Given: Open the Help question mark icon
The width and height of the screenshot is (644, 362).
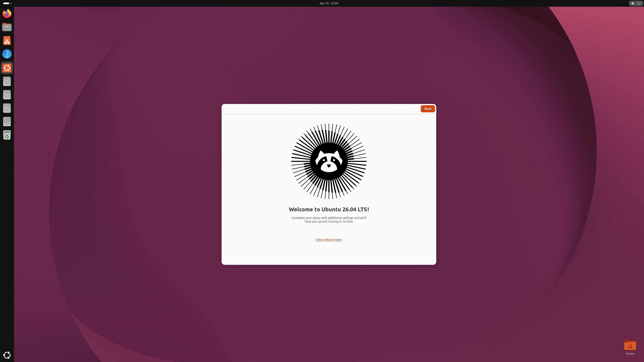Looking at the screenshot, I should (x=7, y=54).
